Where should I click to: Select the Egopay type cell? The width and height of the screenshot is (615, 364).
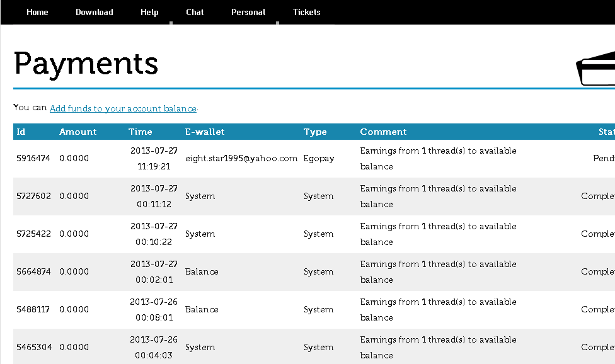(318, 159)
